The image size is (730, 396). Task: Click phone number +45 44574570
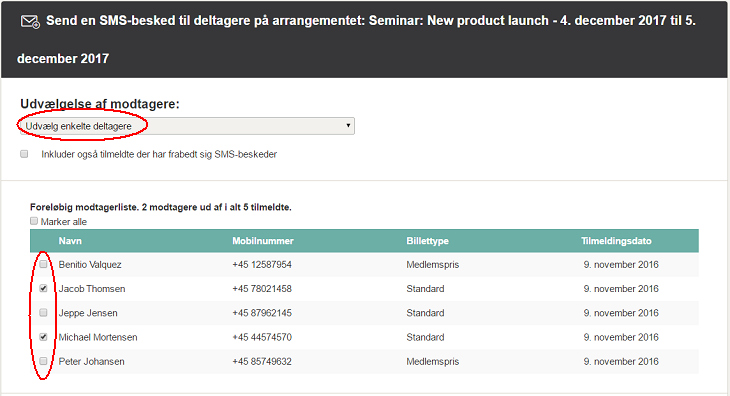(x=262, y=337)
